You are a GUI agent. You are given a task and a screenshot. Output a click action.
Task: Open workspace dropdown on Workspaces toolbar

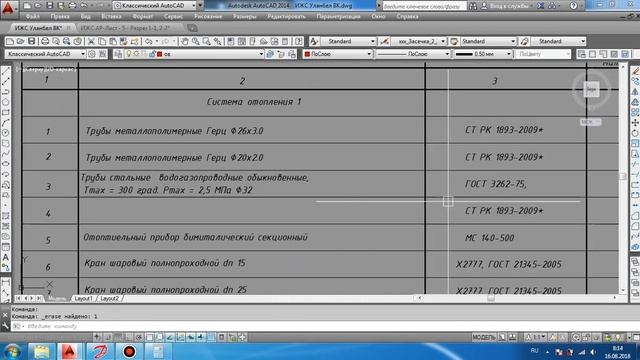click(x=45, y=54)
